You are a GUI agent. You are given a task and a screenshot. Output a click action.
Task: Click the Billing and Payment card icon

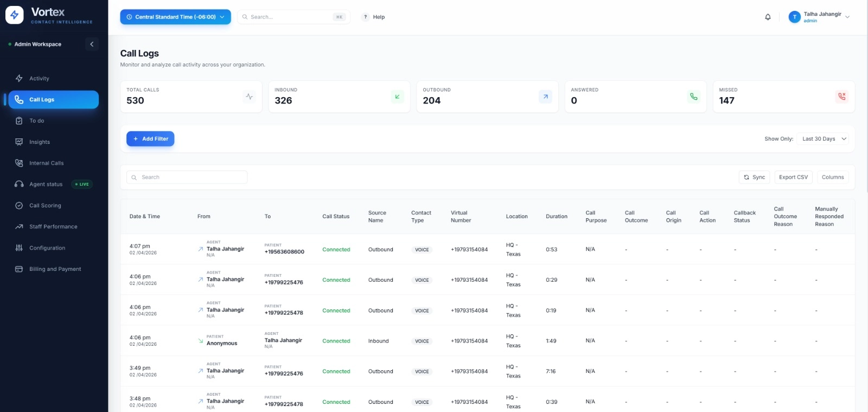tap(19, 269)
